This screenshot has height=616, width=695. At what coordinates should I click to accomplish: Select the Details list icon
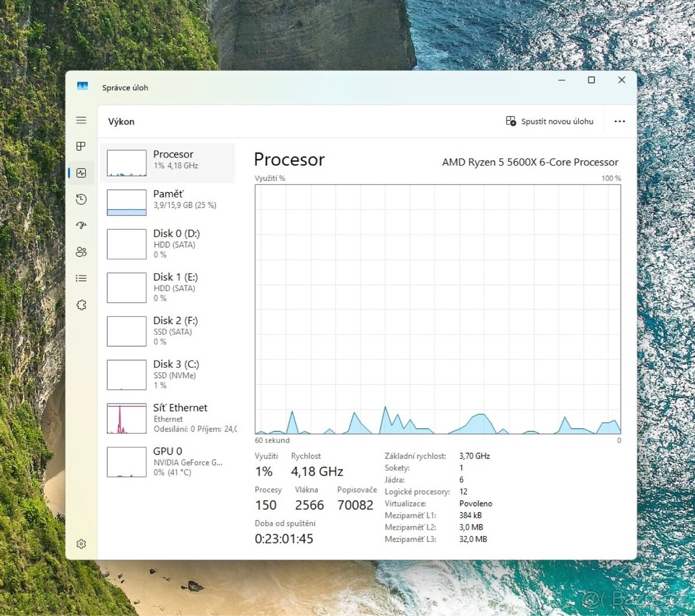pos(81,278)
